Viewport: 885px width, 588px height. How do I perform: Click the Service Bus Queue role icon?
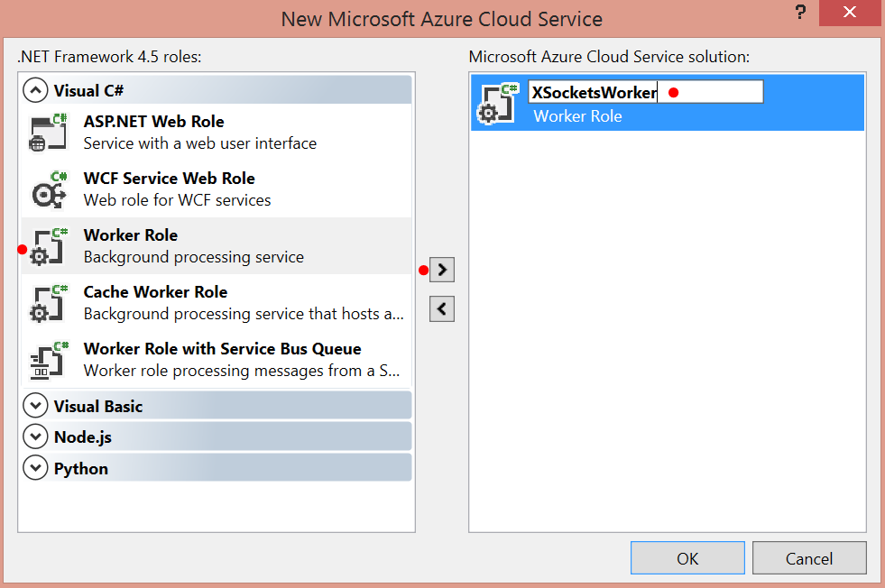pyautogui.click(x=49, y=360)
